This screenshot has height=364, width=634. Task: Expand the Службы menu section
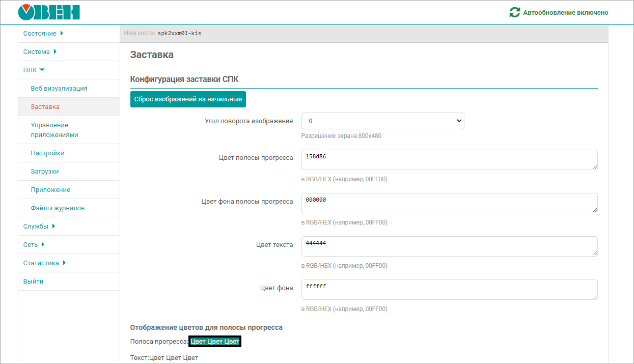click(x=39, y=227)
